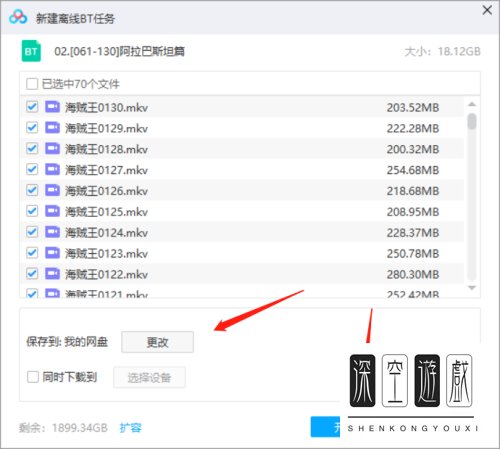Click the file list scroll down arrow
Screen dimensions: 500x449
pos(472,287)
